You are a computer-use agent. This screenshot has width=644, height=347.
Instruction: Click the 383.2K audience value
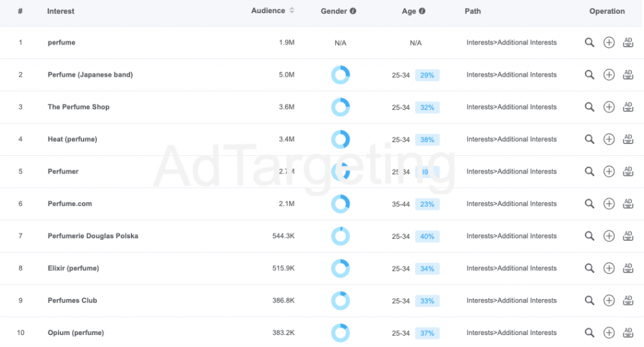point(284,333)
